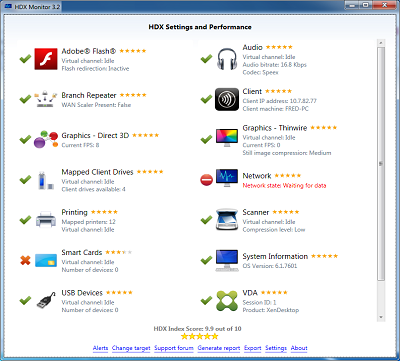The height and width of the screenshot is (361, 400).
Task: Click the red stop sign next to Network
Action: pos(206,180)
